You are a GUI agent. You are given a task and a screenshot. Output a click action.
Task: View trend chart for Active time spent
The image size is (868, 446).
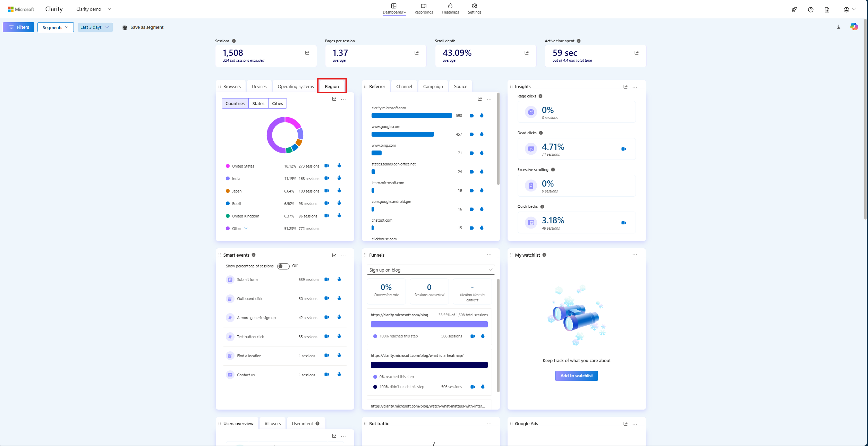[637, 53]
